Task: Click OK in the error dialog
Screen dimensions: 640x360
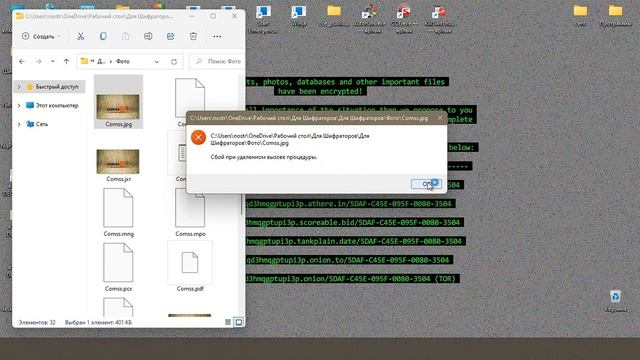Action: pos(426,184)
